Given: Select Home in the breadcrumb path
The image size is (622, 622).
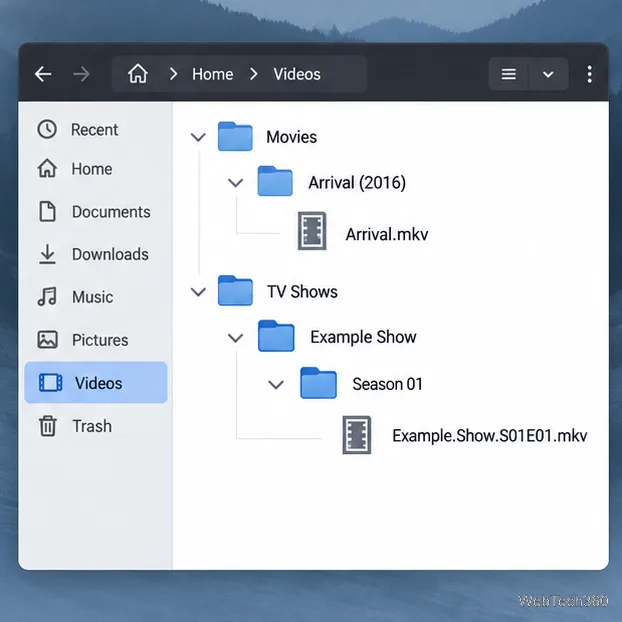Looking at the screenshot, I should [213, 74].
